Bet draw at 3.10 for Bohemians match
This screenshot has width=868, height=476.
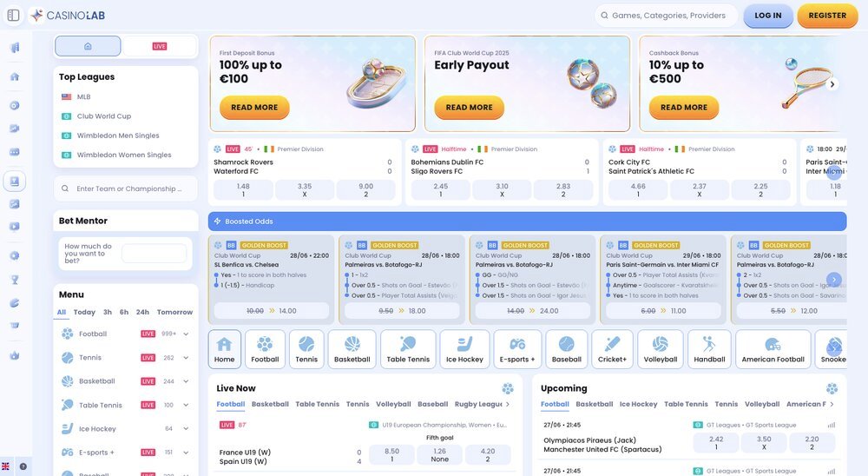pyautogui.click(x=502, y=190)
